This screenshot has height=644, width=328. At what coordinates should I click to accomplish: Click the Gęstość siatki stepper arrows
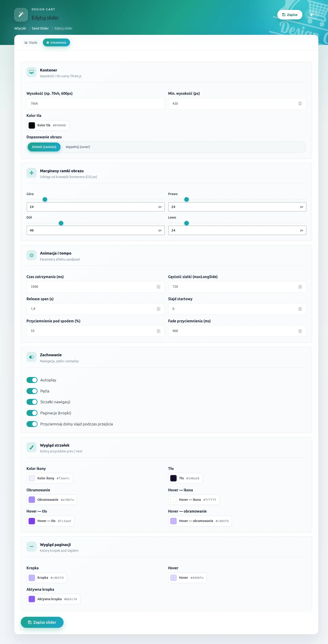pyautogui.click(x=300, y=287)
